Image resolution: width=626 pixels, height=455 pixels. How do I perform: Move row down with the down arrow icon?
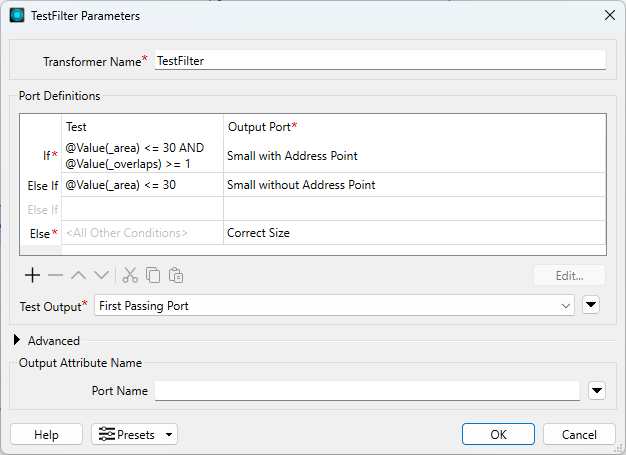tap(101, 275)
